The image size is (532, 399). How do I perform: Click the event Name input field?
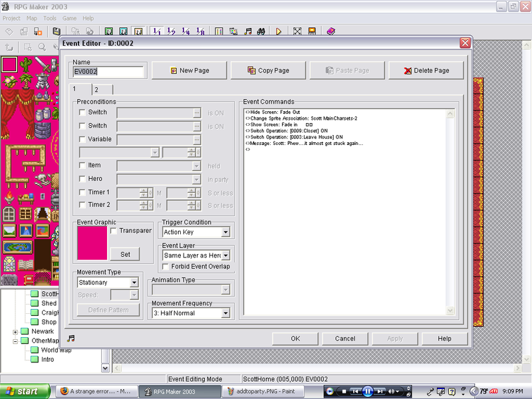tap(108, 72)
